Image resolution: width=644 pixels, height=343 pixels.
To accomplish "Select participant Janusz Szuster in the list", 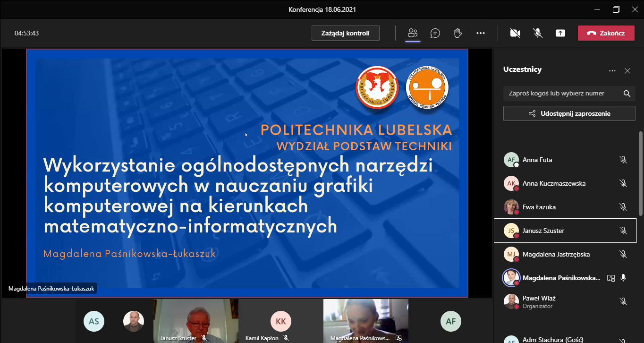I will [x=565, y=231].
